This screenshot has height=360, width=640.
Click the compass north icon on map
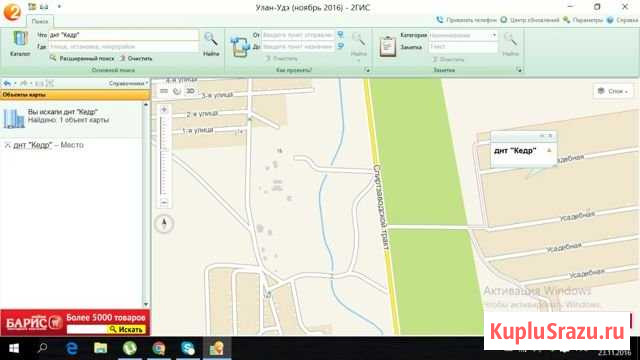click(164, 223)
